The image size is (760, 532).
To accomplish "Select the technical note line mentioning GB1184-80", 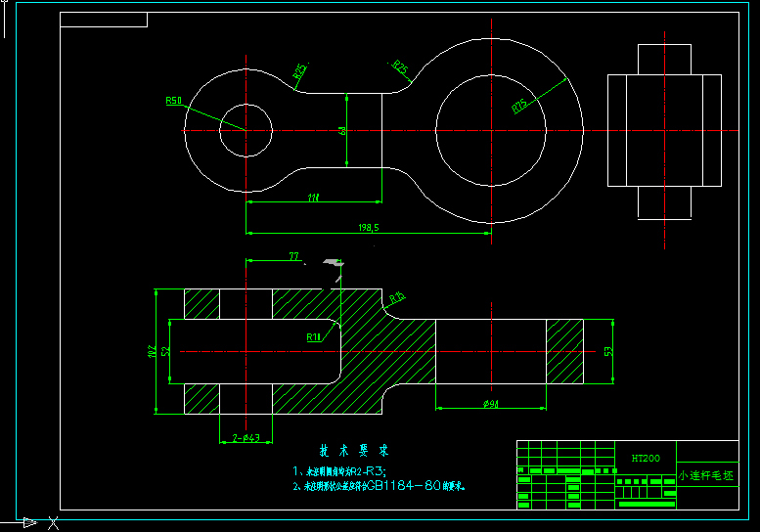I will (x=379, y=485).
